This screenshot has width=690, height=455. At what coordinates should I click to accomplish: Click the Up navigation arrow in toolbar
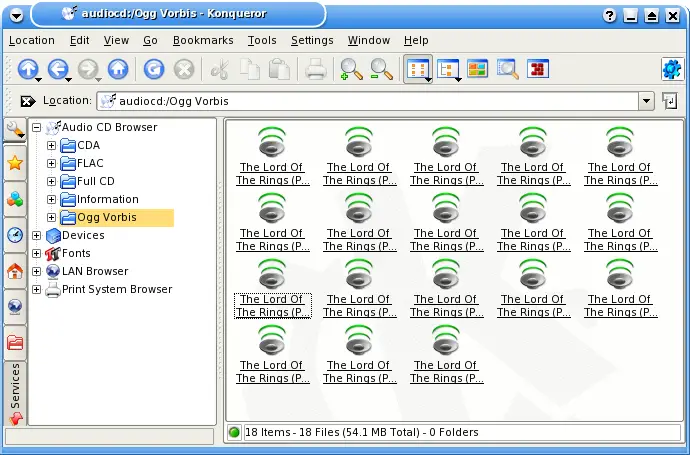[28, 69]
